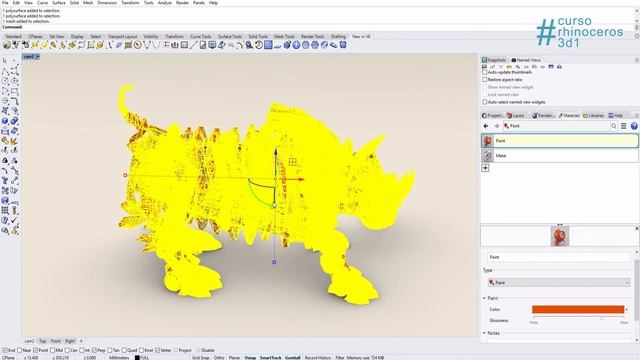This screenshot has height=360, width=640.
Task: Toggle Ortho mode in status bar
Action: point(219,358)
